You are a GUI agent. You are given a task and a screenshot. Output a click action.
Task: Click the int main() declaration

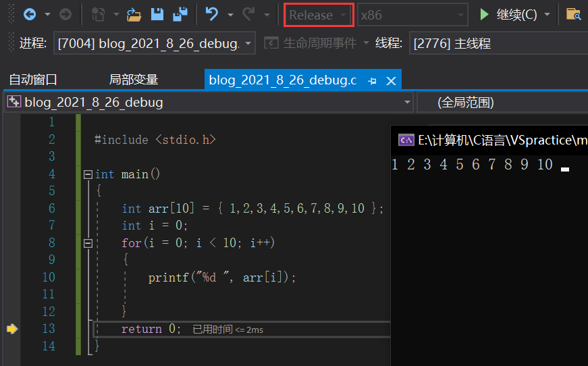click(128, 174)
